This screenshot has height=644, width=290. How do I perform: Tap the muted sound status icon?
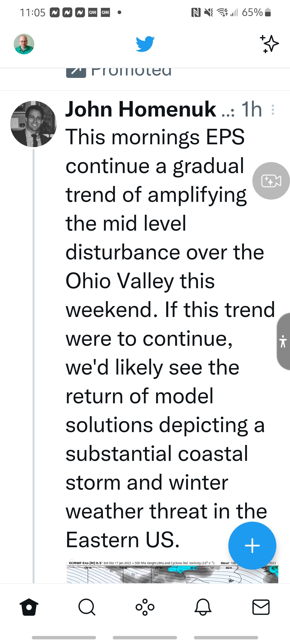(208, 12)
